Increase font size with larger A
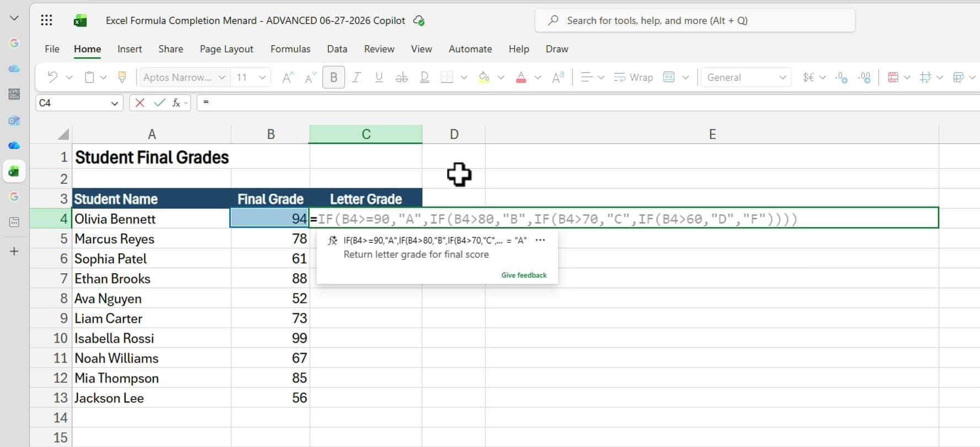 pos(288,77)
